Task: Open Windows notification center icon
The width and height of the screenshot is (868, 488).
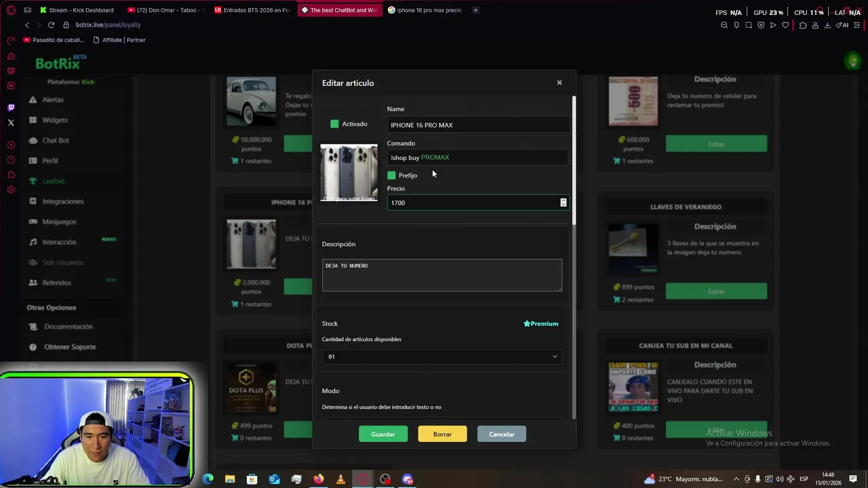Action: (853, 479)
